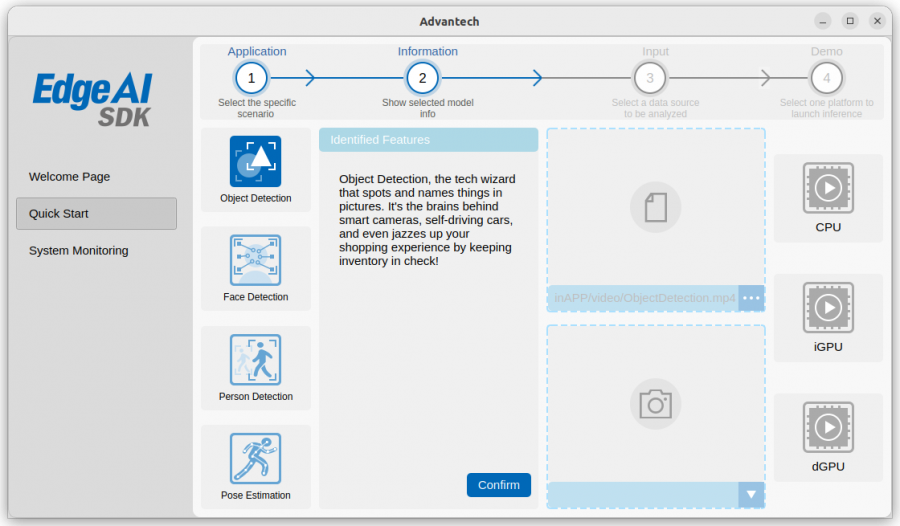Launch inference on the dGPU platform
This screenshot has height=526, width=900.
point(828,427)
